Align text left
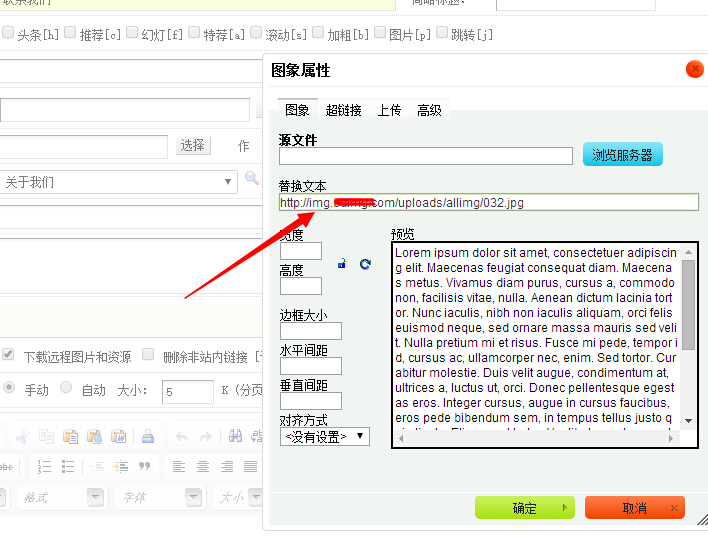The width and height of the screenshot is (708, 544). (179, 466)
